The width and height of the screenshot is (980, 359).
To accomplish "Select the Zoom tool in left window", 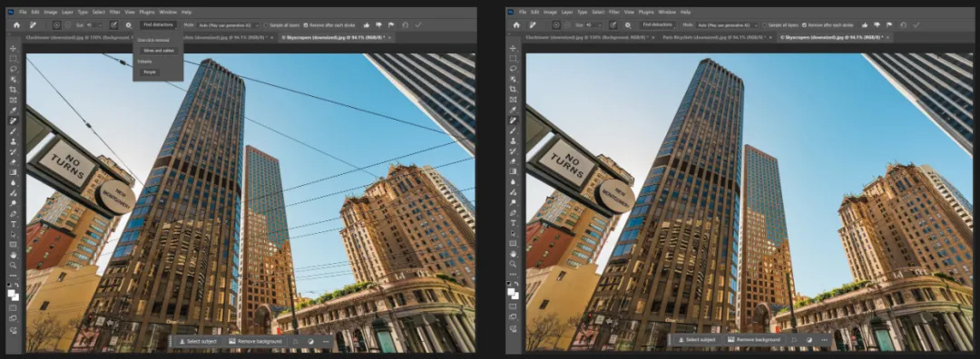I will click(x=13, y=265).
